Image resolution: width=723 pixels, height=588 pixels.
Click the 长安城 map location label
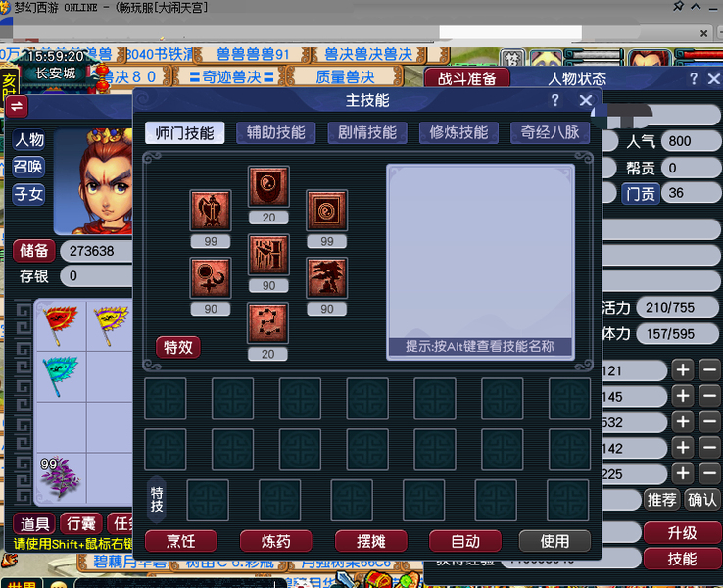click(x=55, y=73)
